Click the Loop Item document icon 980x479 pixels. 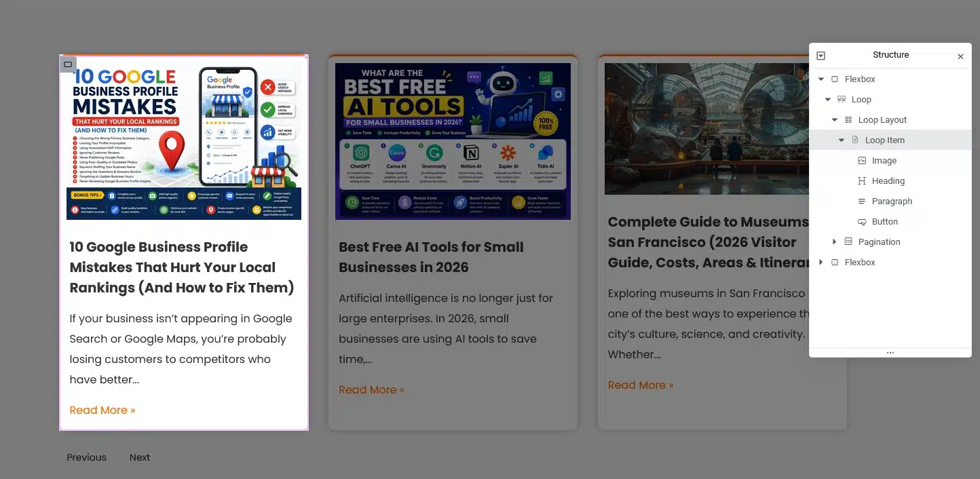855,140
